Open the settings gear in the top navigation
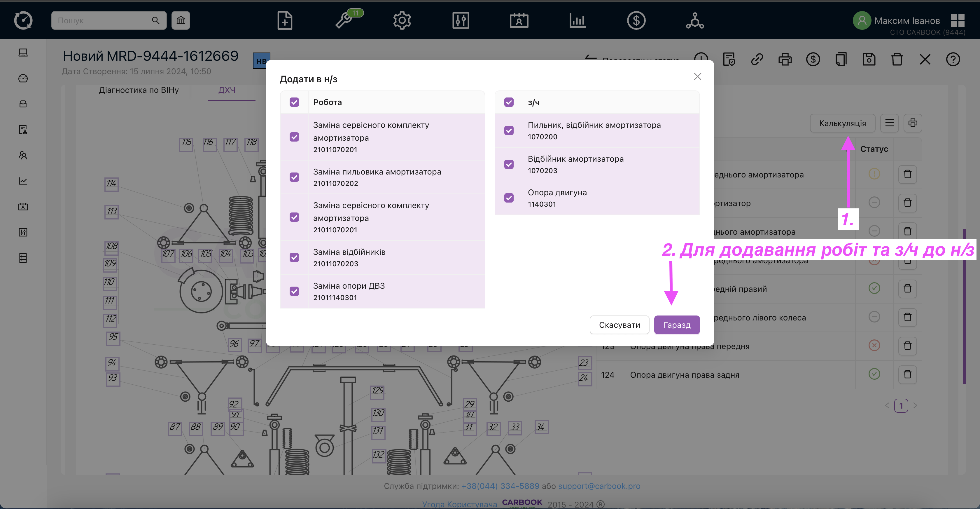This screenshot has height=509, width=980. point(402,20)
